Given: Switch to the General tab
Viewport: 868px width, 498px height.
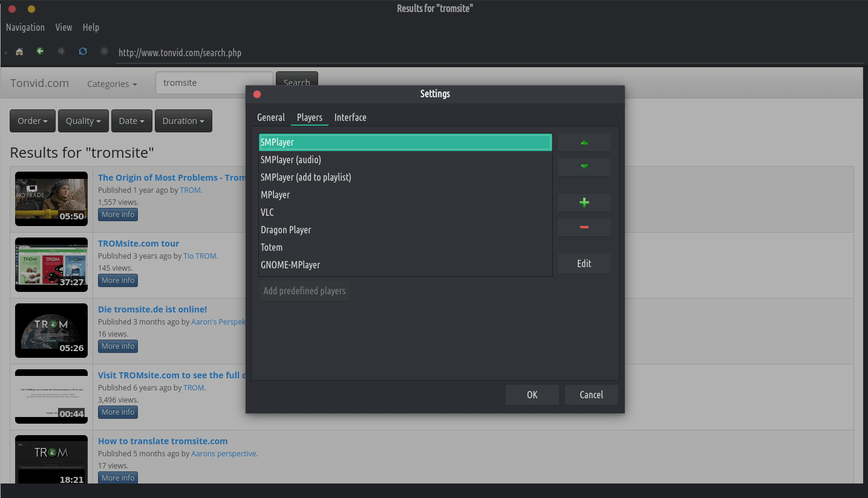Looking at the screenshot, I should (271, 117).
